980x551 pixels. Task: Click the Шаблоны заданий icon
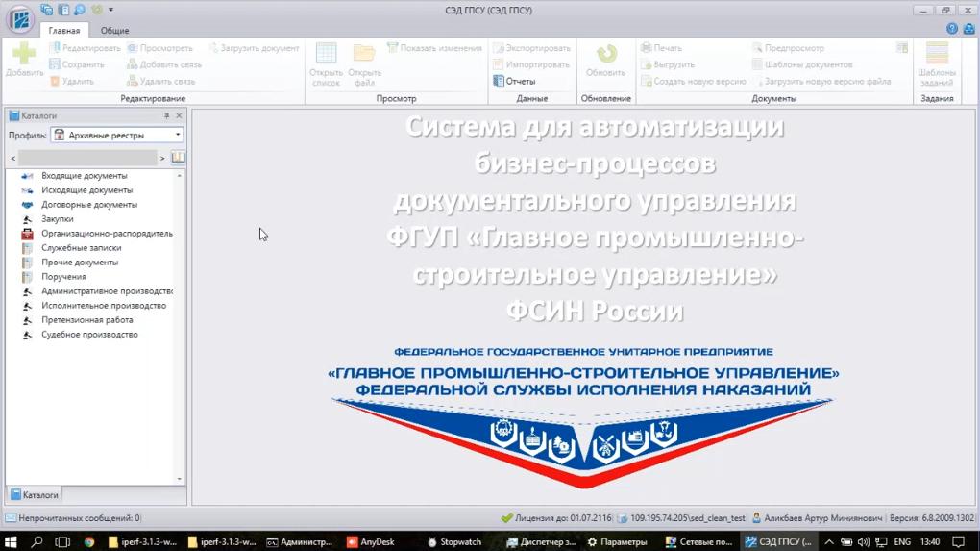pos(937,54)
